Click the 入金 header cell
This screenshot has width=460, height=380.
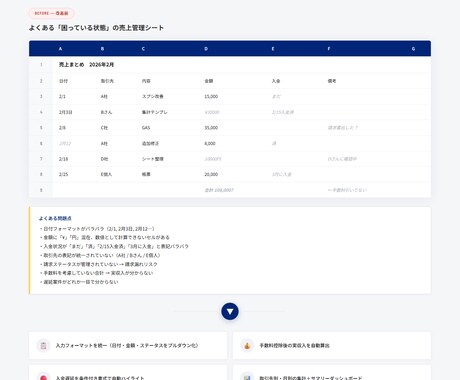276,81
